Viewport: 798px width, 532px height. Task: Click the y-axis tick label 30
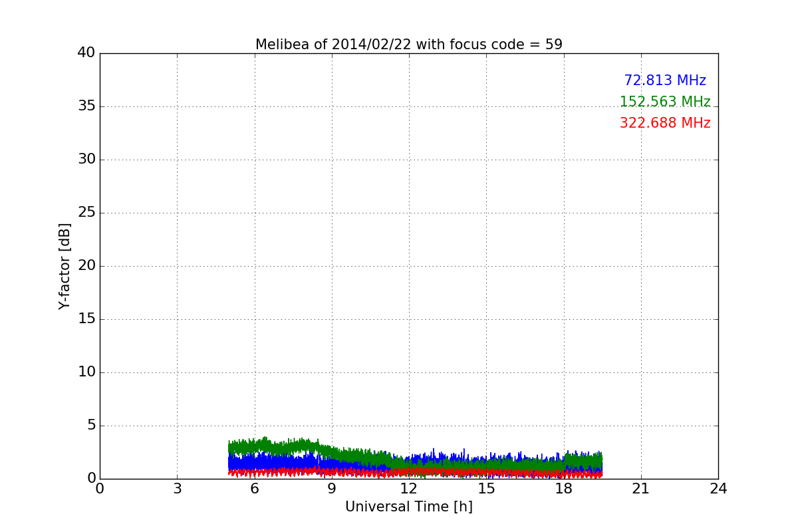(x=86, y=160)
